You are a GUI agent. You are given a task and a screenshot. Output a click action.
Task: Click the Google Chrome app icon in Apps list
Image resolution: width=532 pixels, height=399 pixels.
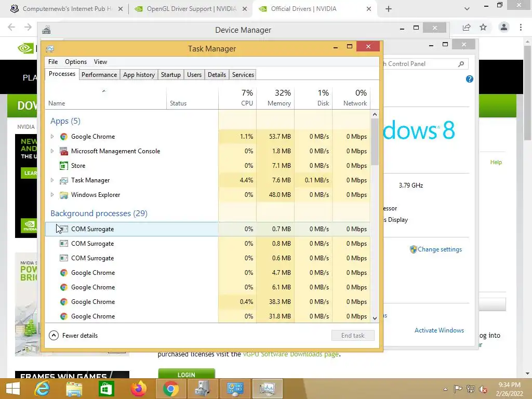[63, 137]
